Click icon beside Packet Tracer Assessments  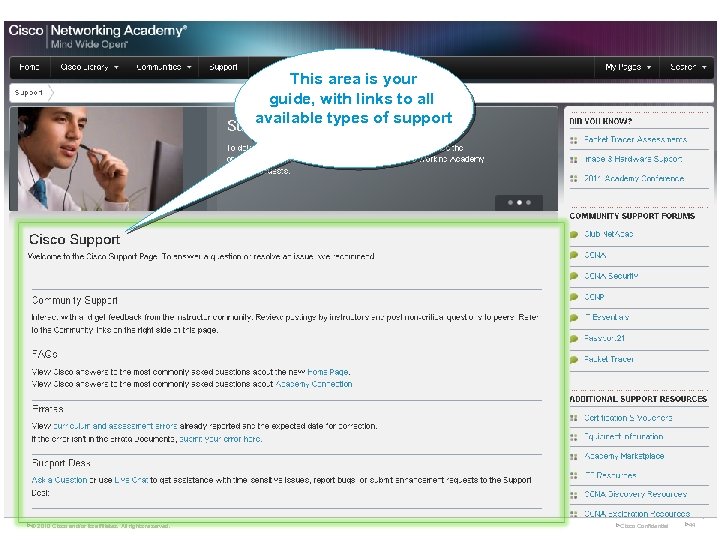(x=574, y=141)
